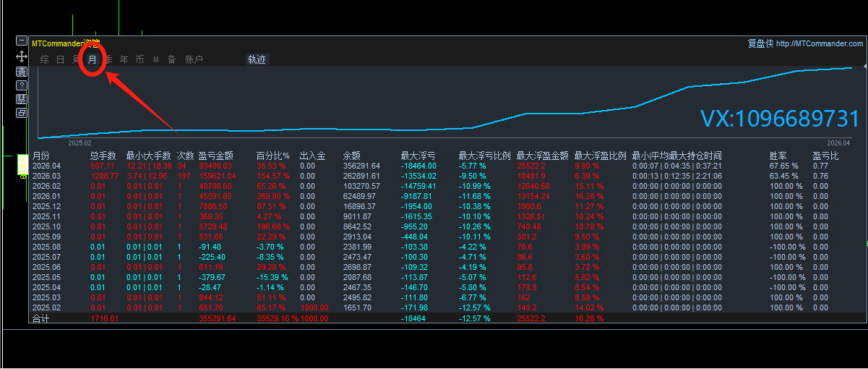Switch to the 综 summary tab
The image size is (868, 369).
(x=45, y=60)
